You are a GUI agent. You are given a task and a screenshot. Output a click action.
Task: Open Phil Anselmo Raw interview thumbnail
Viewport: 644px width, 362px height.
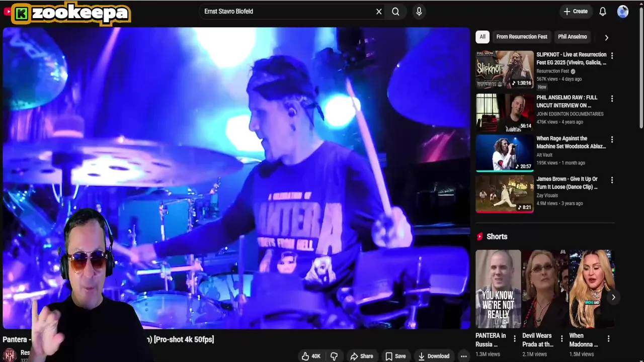pyautogui.click(x=505, y=113)
